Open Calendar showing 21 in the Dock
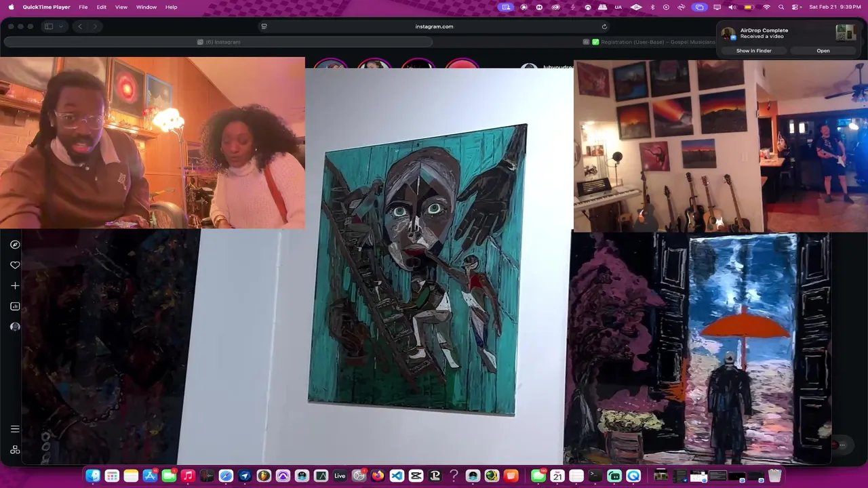Image resolution: width=868 pixels, height=488 pixels. click(557, 476)
